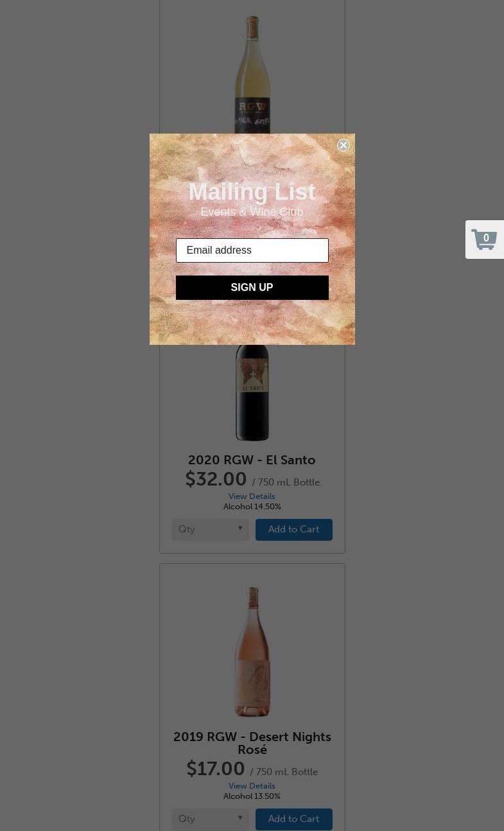Open Qty dropdown for Desert Nights Rosé
Screen dimensions: 504x831
pos(211,819)
